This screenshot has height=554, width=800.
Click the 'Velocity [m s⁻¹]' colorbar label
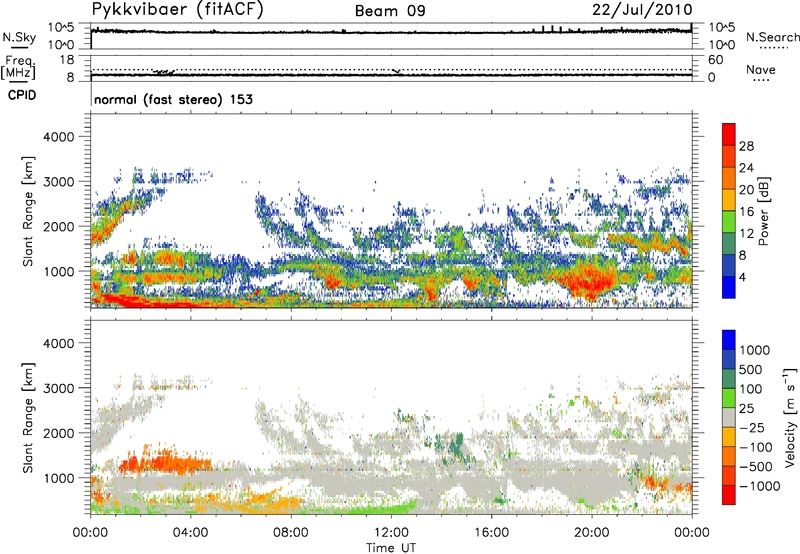[790, 417]
